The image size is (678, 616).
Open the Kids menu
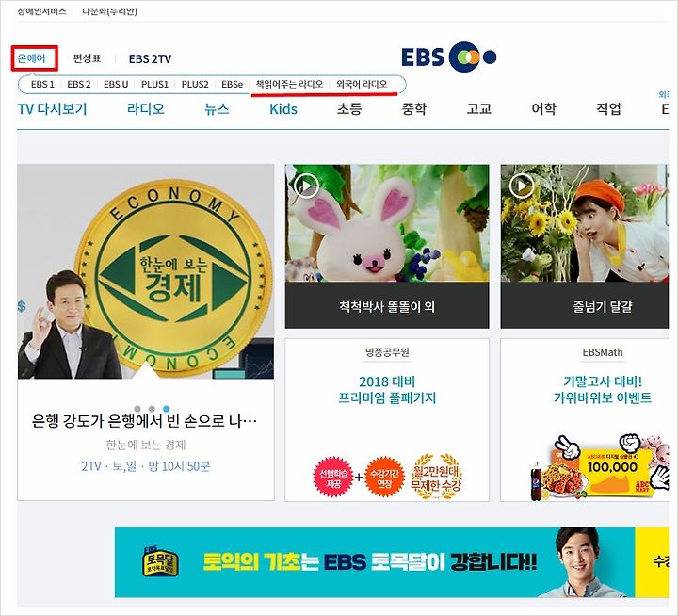coord(283,109)
